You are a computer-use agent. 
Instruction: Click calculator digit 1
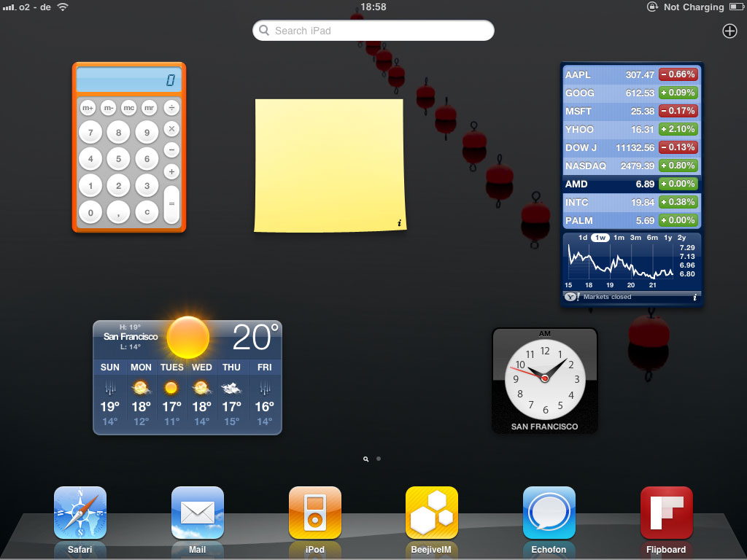point(90,186)
